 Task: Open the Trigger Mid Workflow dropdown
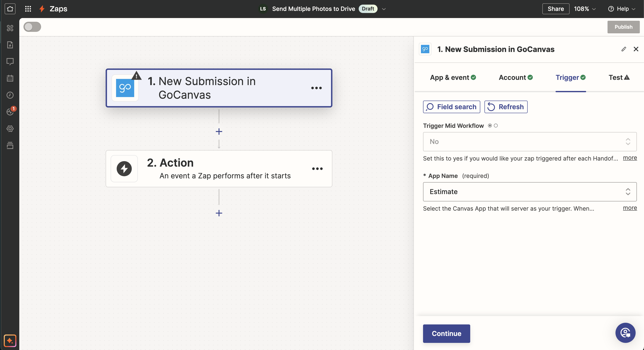(530, 141)
